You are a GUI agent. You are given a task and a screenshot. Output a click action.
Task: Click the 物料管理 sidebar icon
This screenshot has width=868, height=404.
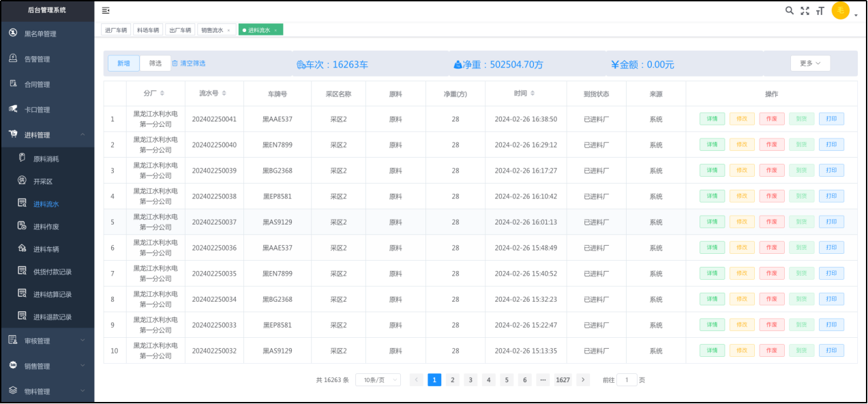[x=13, y=390]
